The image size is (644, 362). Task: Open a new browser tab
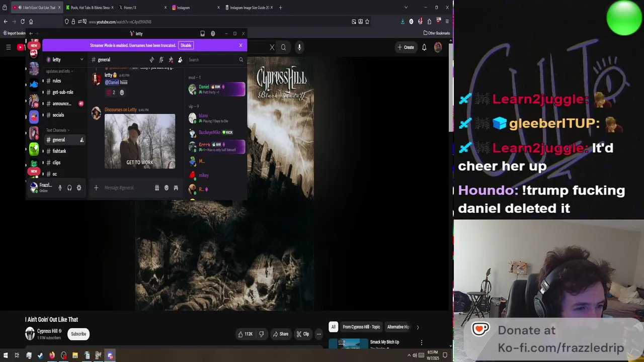(280, 8)
